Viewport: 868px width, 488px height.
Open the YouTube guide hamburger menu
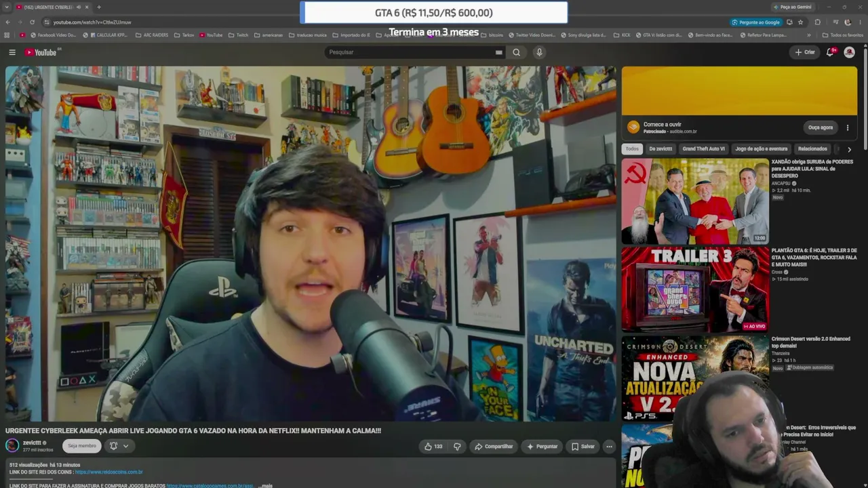point(12,52)
